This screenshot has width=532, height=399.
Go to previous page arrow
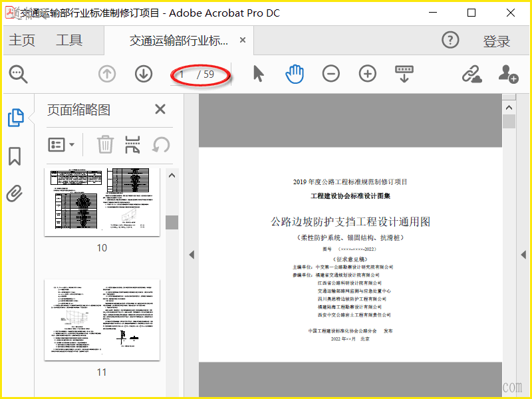(x=107, y=74)
